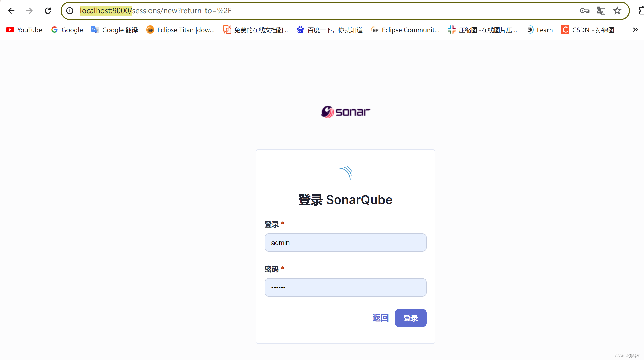Open the 压缩图 bookmark
This screenshot has width=644, height=360.
pos(483,30)
